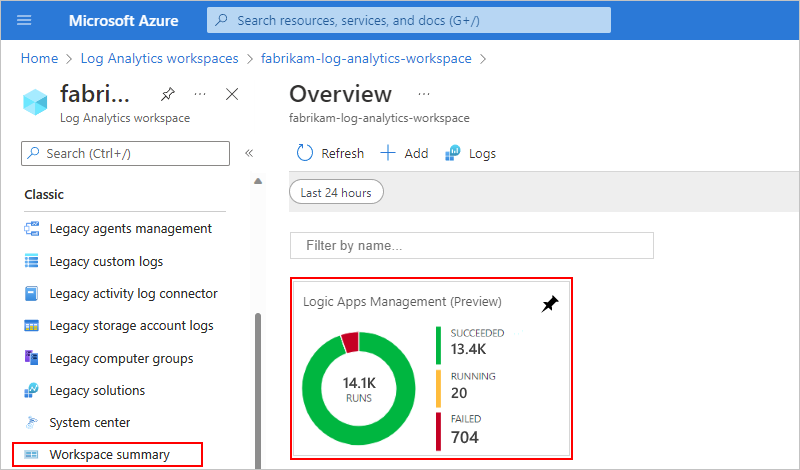Select Workspace summary in the sidebar
Viewport: 800px width, 470px height.
[109, 454]
